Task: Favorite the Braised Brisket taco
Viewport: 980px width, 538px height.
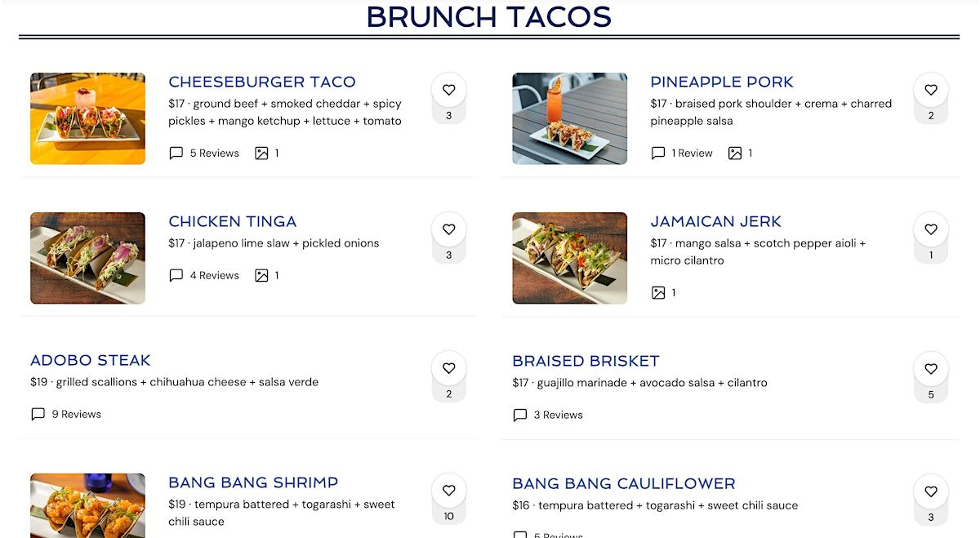Action: click(x=930, y=369)
